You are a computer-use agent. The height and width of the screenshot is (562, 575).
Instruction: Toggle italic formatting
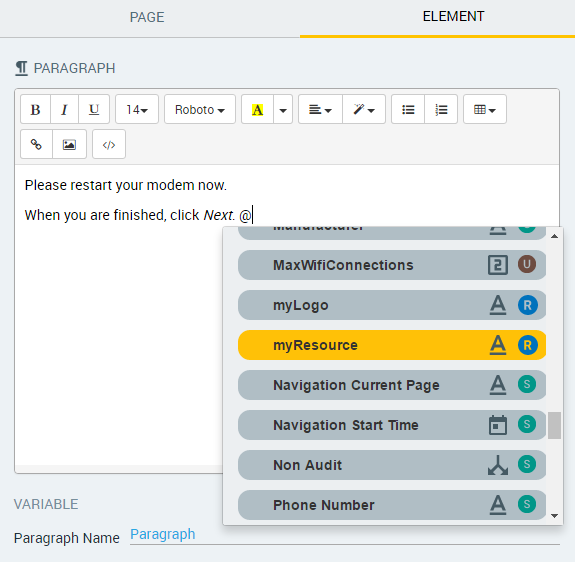[x=64, y=109]
